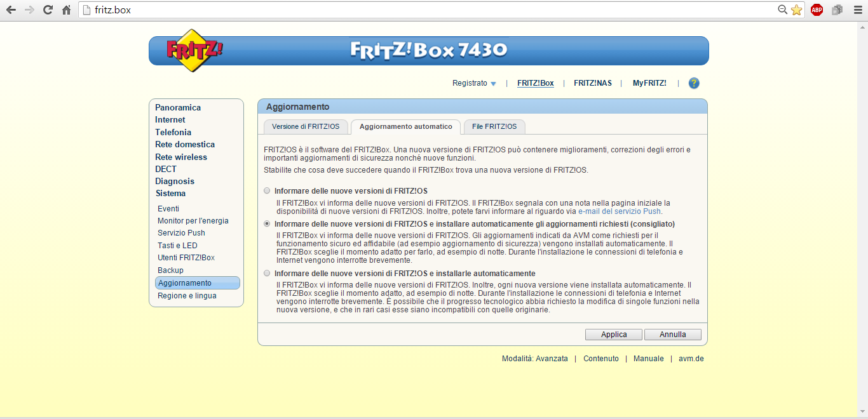868x419 pixels.
Task: Open the Chrome hamburger menu
Action: tap(857, 10)
